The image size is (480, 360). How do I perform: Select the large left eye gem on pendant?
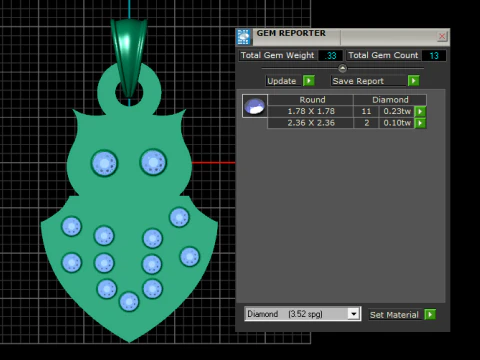pos(104,163)
